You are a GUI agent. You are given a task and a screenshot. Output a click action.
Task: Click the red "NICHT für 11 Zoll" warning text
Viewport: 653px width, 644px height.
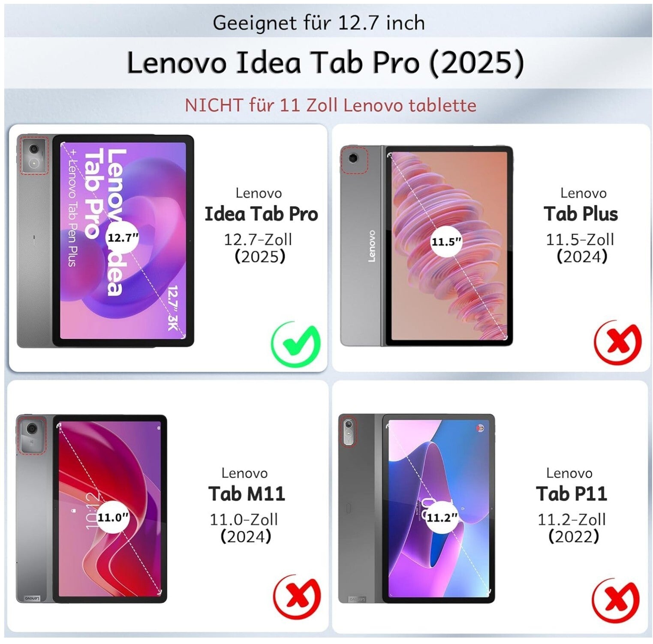[x=330, y=105]
